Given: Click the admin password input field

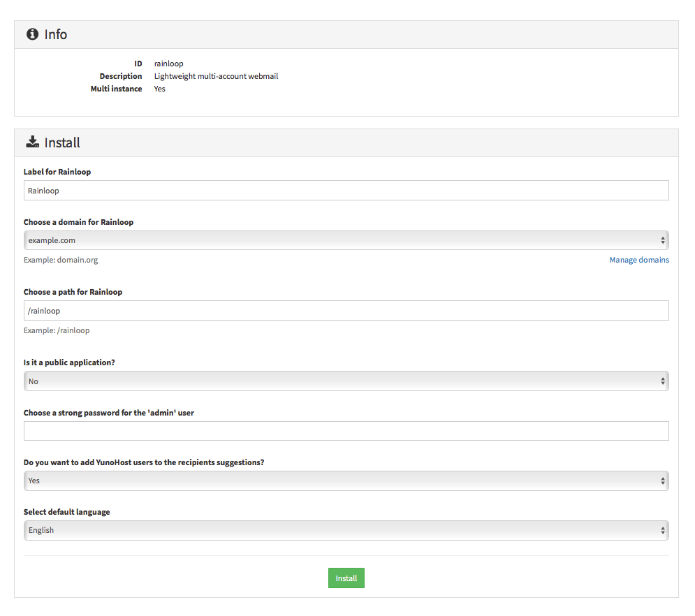Looking at the screenshot, I should [x=346, y=431].
